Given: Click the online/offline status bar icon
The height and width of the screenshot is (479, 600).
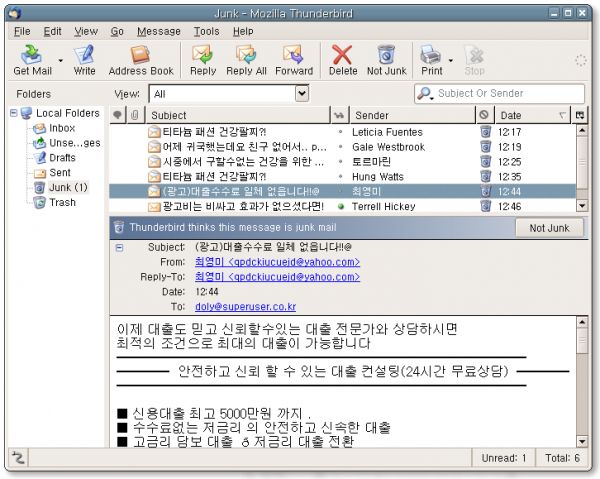Looking at the screenshot, I should 18,458.
